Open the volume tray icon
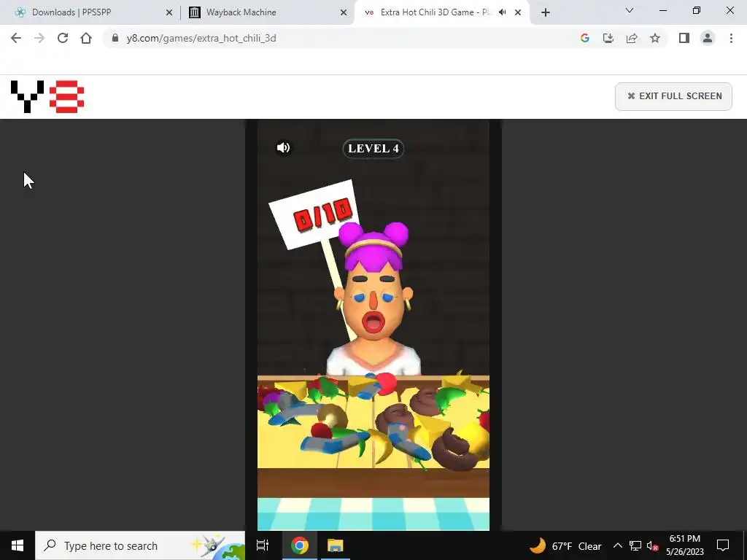 tap(653, 545)
